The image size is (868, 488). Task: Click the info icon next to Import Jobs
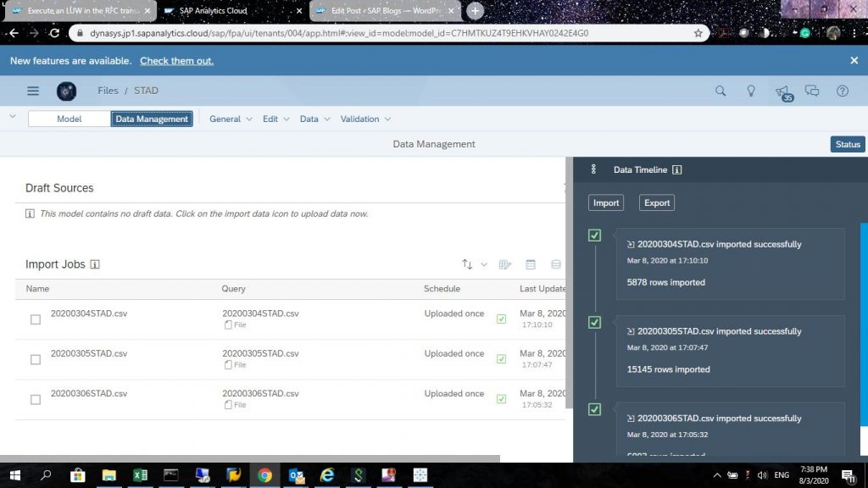95,264
